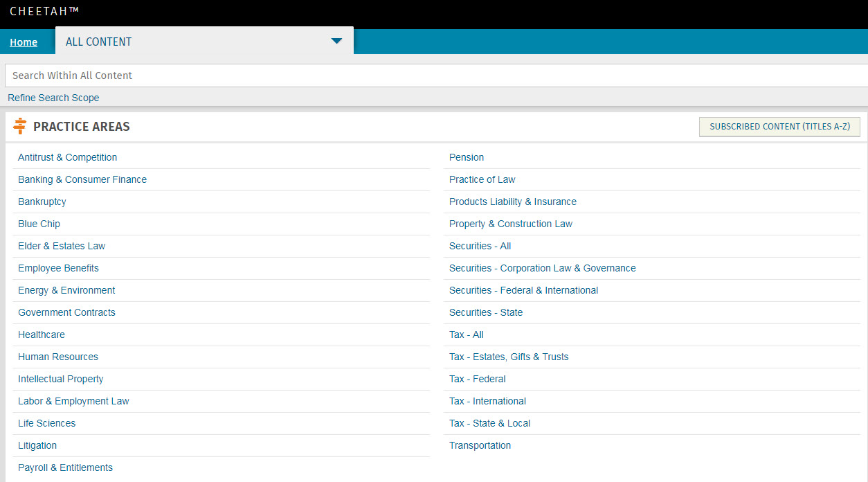This screenshot has height=482, width=868.
Task: Click the Practice Areas signpost icon
Action: 19,126
